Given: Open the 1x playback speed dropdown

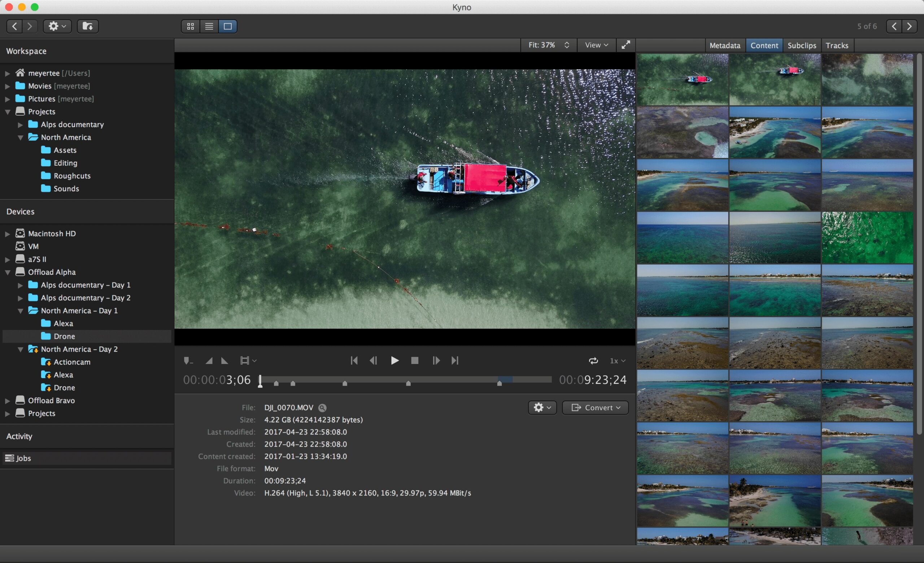Looking at the screenshot, I should (617, 361).
